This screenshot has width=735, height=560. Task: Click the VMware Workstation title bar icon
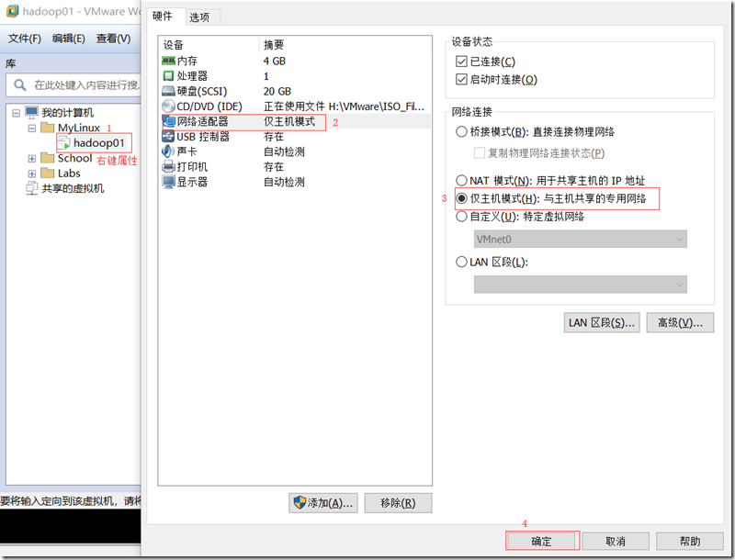(13, 11)
